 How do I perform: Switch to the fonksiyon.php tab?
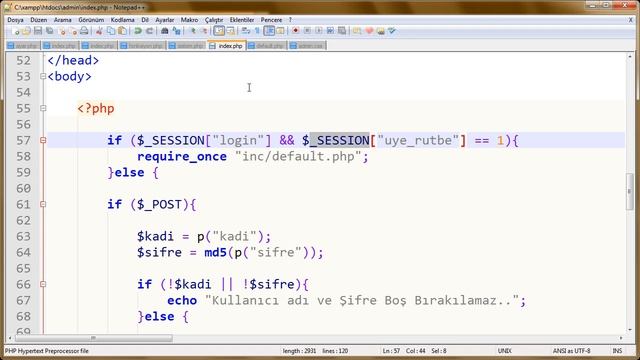coord(142,46)
